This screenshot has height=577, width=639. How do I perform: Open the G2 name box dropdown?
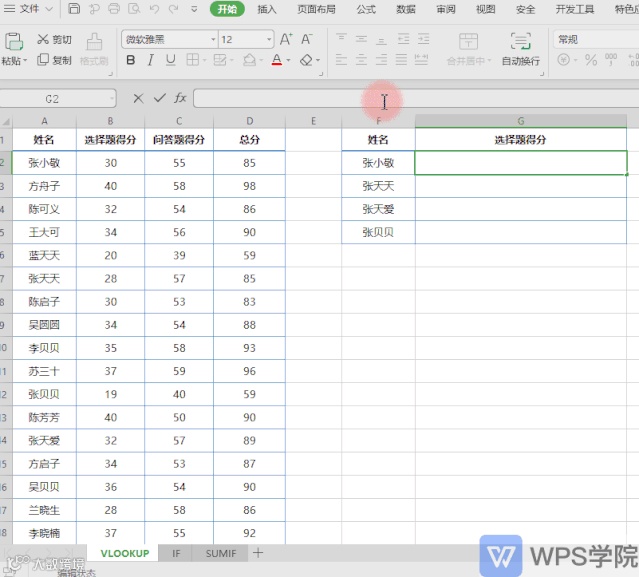(112, 99)
